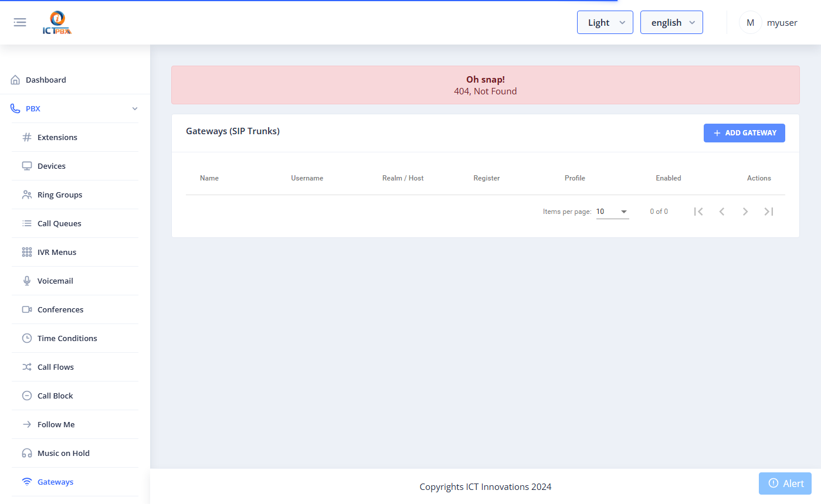Open Devices in the sidebar

[75, 166]
